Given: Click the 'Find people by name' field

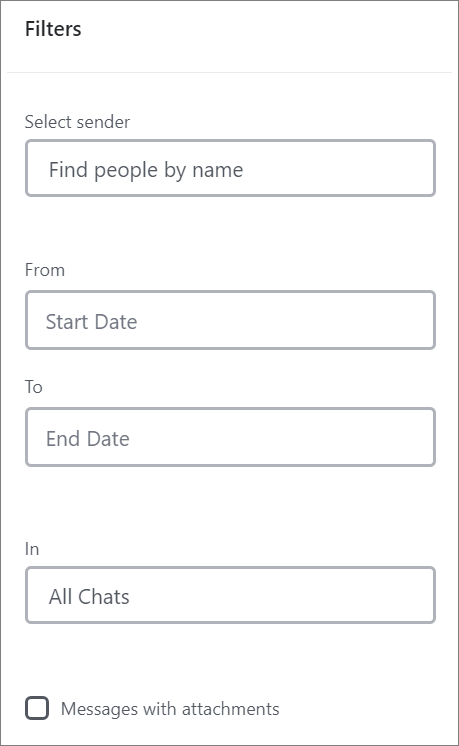Looking at the screenshot, I should (230, 168).
